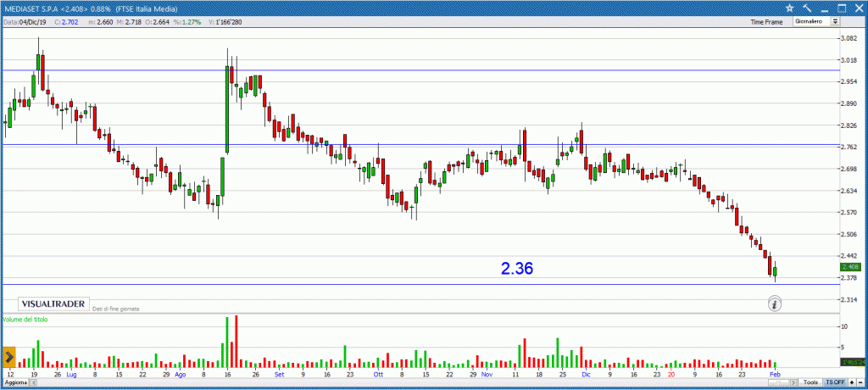Click the horizontal scrollbar thumb
Screen dimensions: 868x390
(778, 383)
